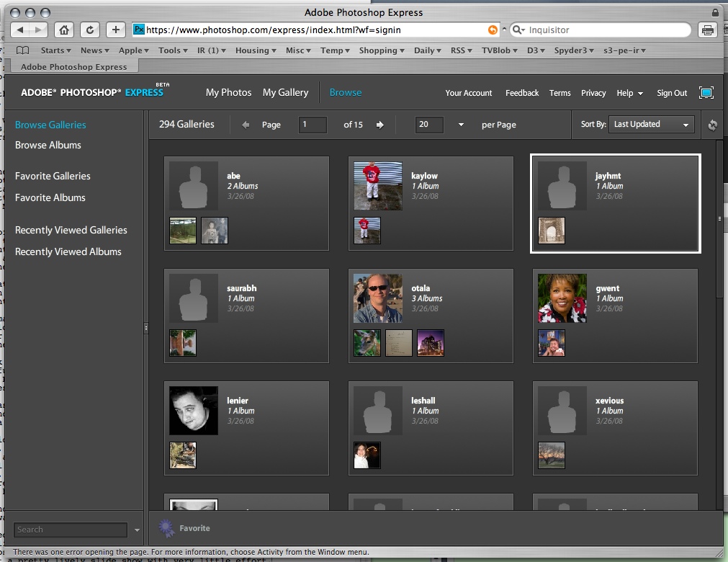This screenshot has width=728, height=562.
Task: Open the My Gallery tab
Action: pyautogui.click(x=285, y=92)
